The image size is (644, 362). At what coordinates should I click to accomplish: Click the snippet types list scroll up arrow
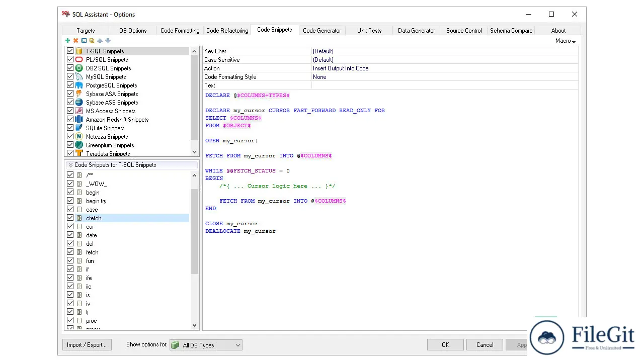tap(195, 51)
